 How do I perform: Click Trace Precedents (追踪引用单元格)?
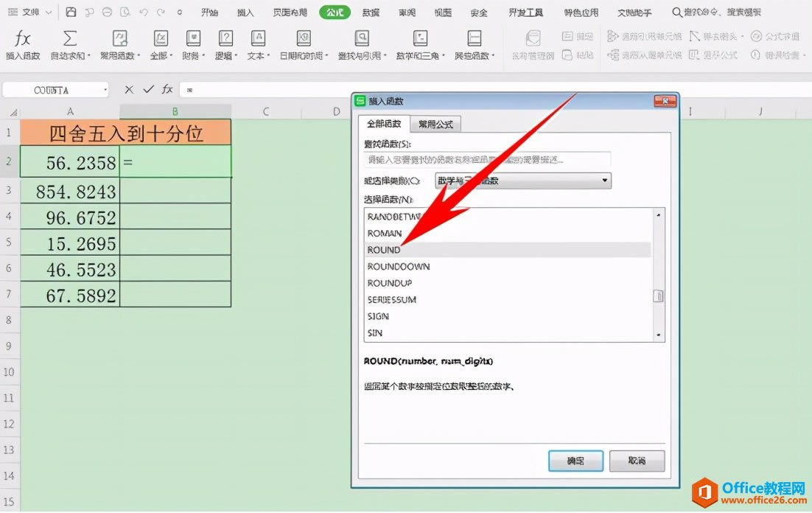tap(644, 36)
